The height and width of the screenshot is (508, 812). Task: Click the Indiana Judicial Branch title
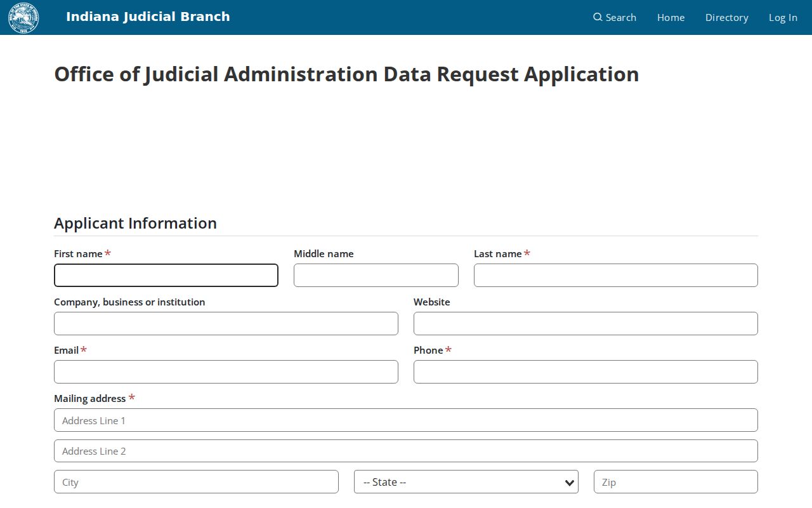pyautogui.click(x=148, y=17)
